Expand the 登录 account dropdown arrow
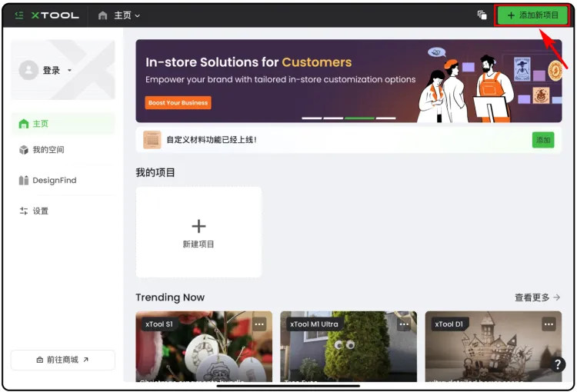The height and width of the screenshot is (392, 577). 69,70
